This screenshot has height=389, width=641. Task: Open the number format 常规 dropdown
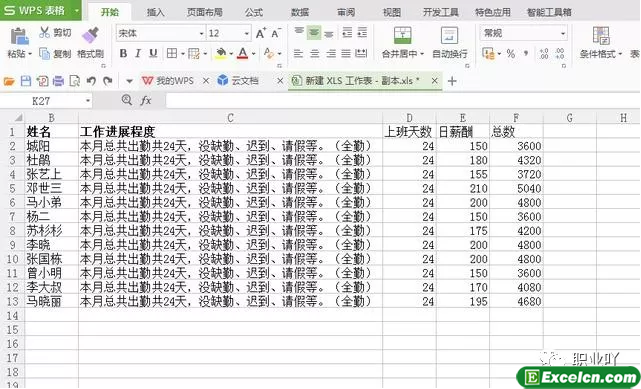click(563, 33)
